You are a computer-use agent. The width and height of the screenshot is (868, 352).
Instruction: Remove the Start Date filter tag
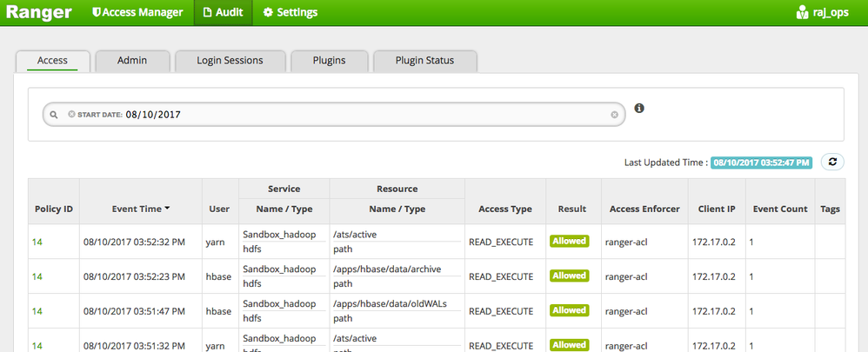click(x=71, y=115)
